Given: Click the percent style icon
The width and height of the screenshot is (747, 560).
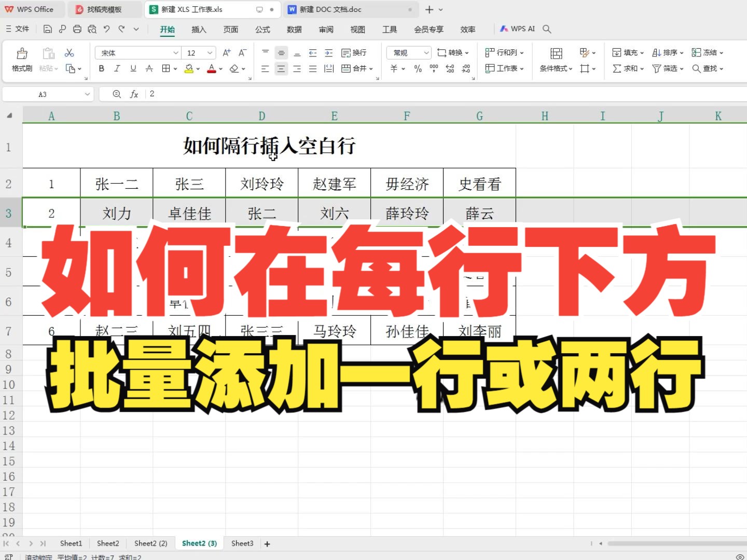Looking at the screenshot, I should (x=418, y=68).
